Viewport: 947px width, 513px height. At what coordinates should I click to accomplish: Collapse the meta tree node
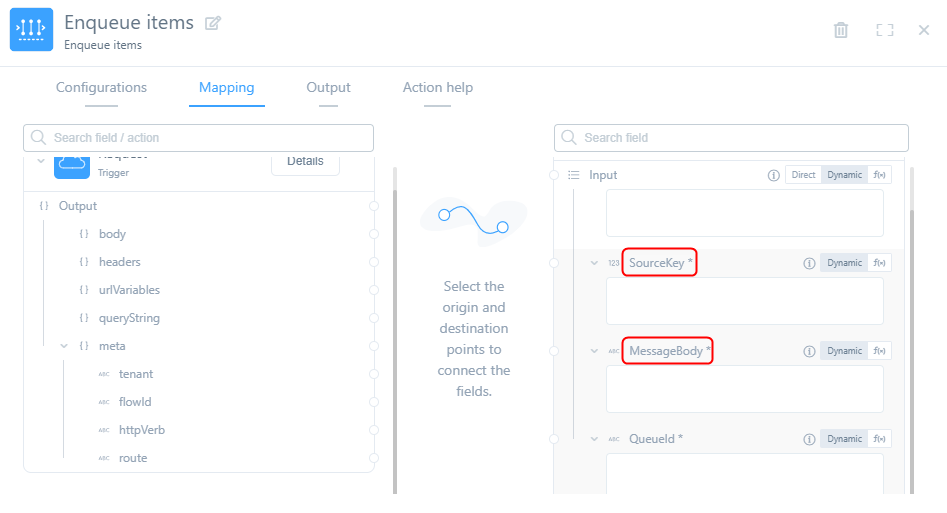coord(64,346)
